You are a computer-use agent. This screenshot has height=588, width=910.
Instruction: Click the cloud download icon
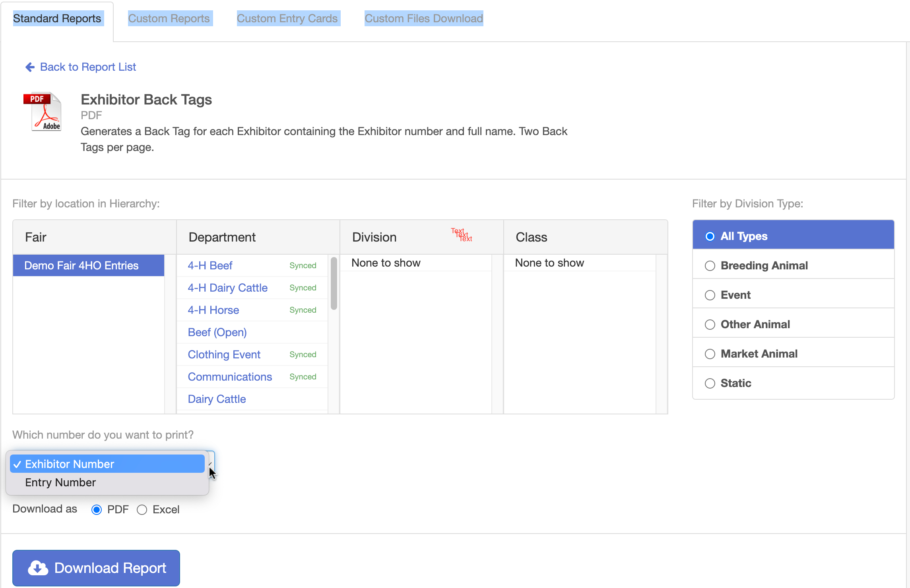click(x=38, y=568)
